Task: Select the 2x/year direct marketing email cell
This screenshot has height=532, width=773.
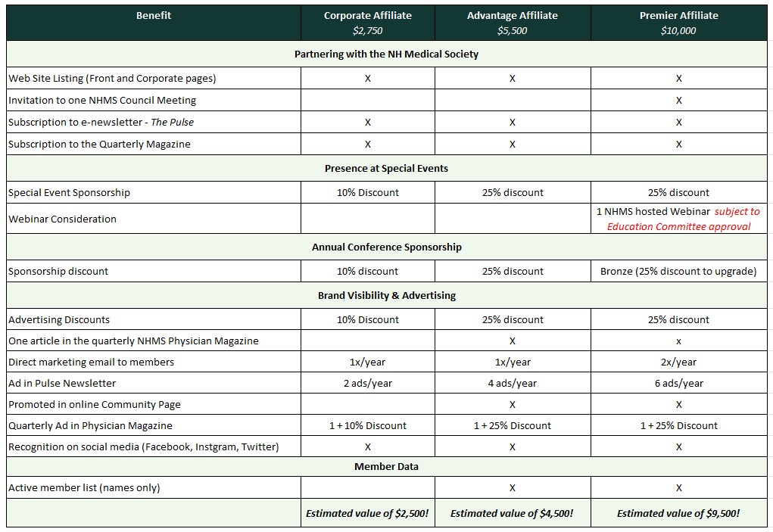Action: (678, 362)
